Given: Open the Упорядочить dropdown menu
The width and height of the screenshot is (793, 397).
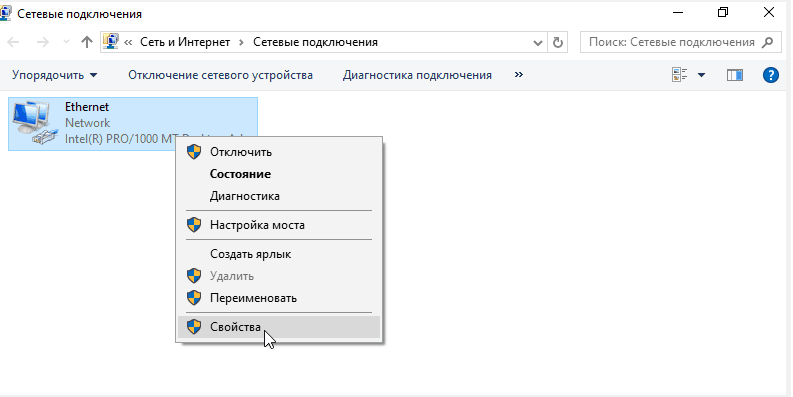Looking at the screenshot, I should (55, 75).
